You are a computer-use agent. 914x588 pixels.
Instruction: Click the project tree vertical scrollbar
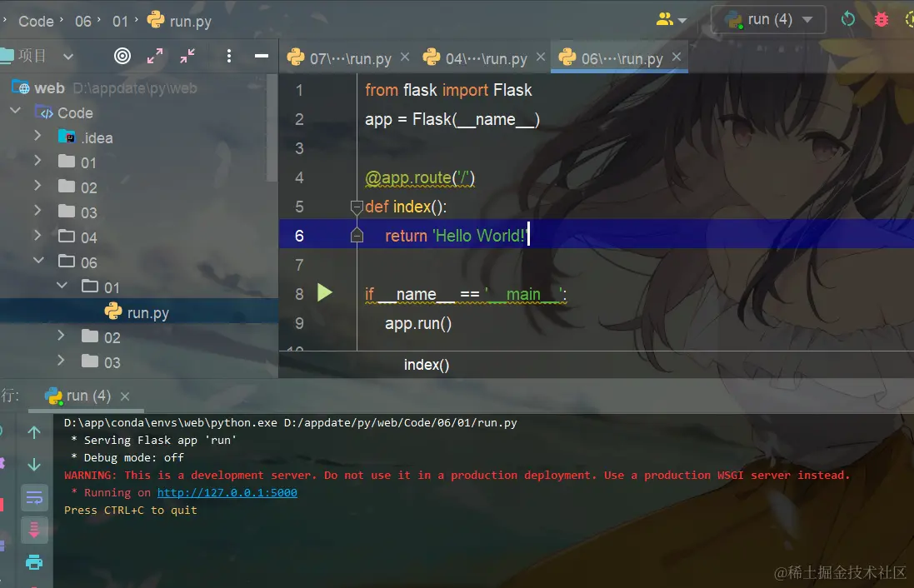click(272, 128)
